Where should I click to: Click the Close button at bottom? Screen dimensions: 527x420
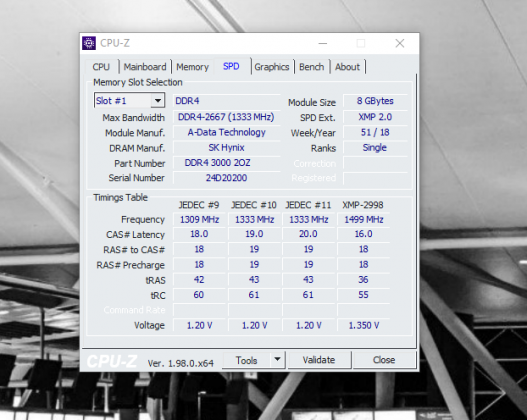pos(384,360)
